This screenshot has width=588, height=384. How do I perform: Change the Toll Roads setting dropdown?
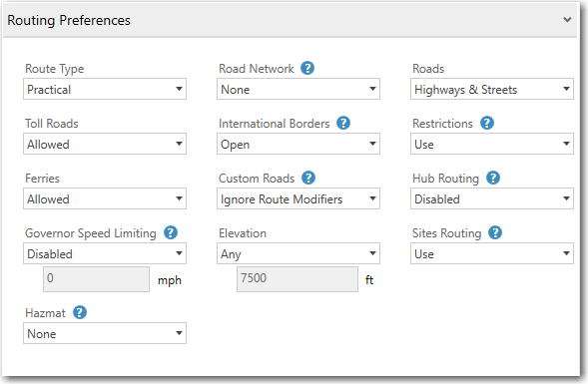tap(105, 144)
